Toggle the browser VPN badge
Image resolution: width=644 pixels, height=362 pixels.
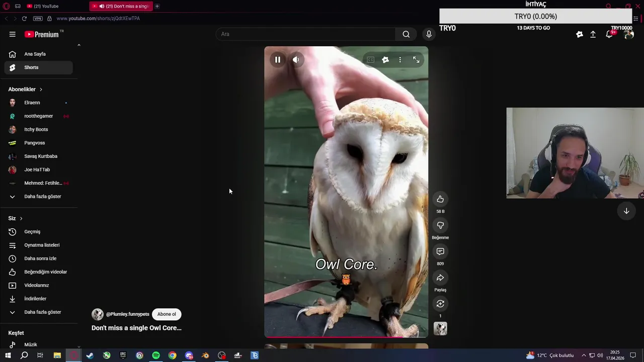coord(38,19)
